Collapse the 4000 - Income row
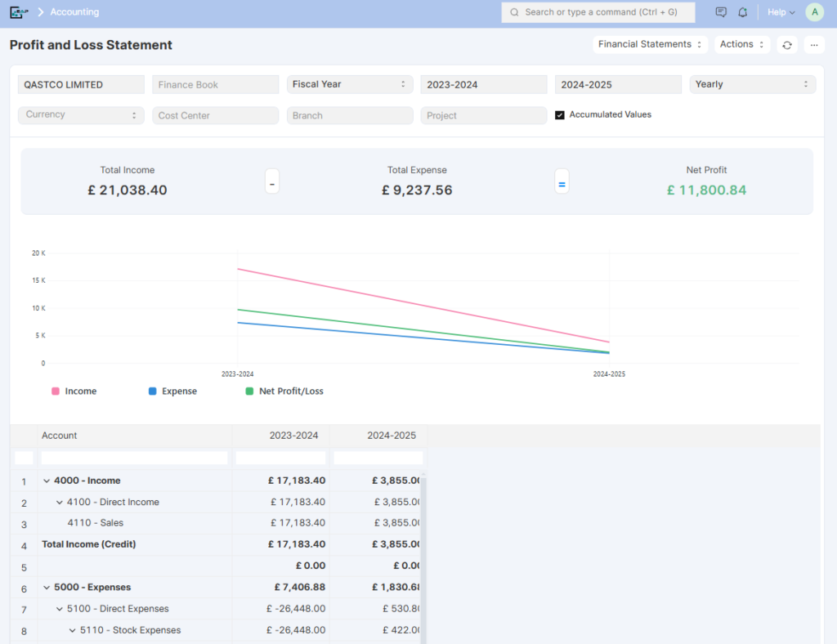This screenshot has height=644, width=837. (47, 481)
